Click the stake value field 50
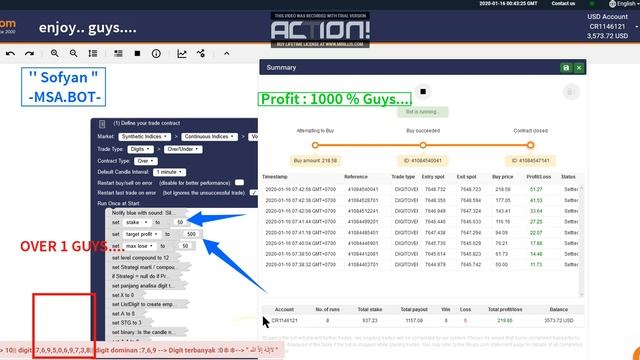Viewport: 640px width, 360px height. [x=180, y=222]
